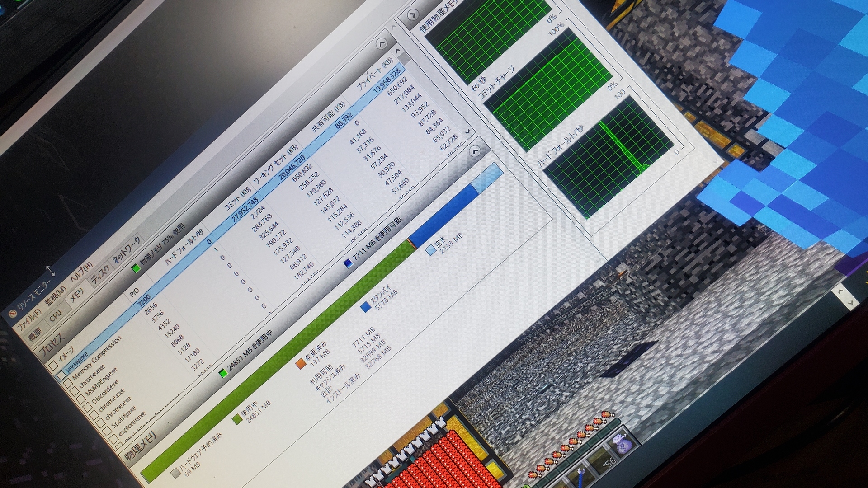Select the Memory Compression row text
Image resolution: width=868 pixels, height=488 pixels.
click(97, 359)
